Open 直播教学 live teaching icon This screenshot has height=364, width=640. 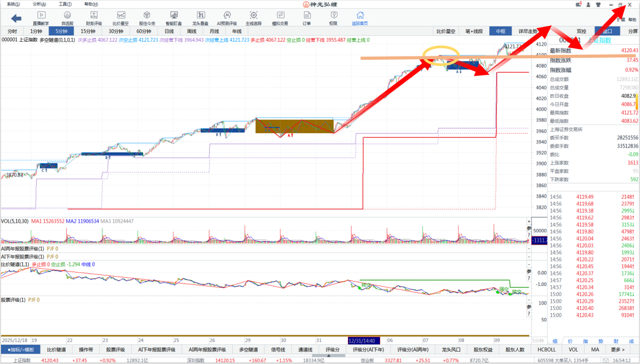click(41, 18)
